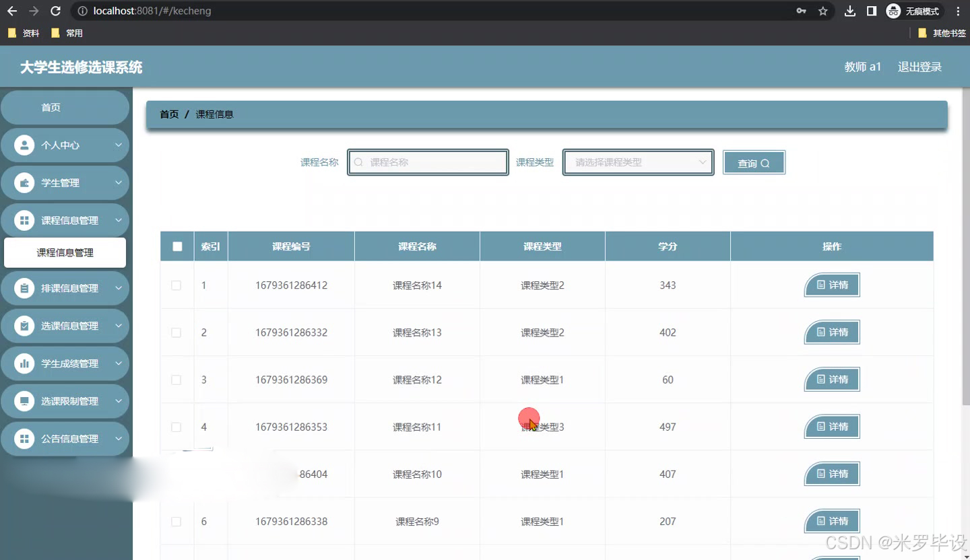Toggle the browser side panel icon
This screenshot has width=970, height=560.
[x=872, y=11]
